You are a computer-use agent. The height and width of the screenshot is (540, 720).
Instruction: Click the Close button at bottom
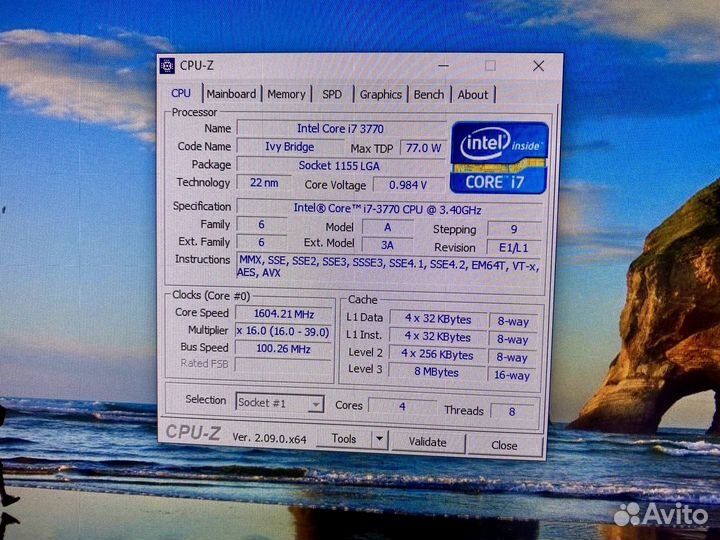coord(504,445)
